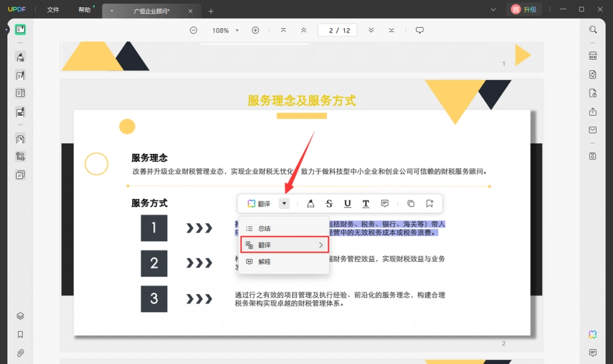Copy selected text with copy icon
This screenshot has height=364, width=613.
(x=411, y=204)
